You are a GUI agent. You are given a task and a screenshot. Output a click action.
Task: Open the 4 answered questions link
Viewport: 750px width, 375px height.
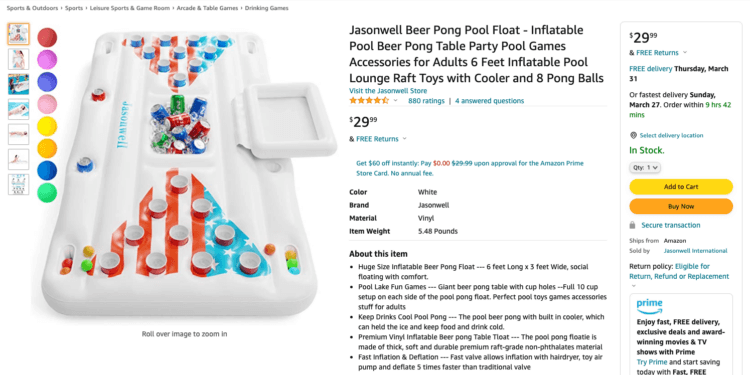tap(489, 101)
